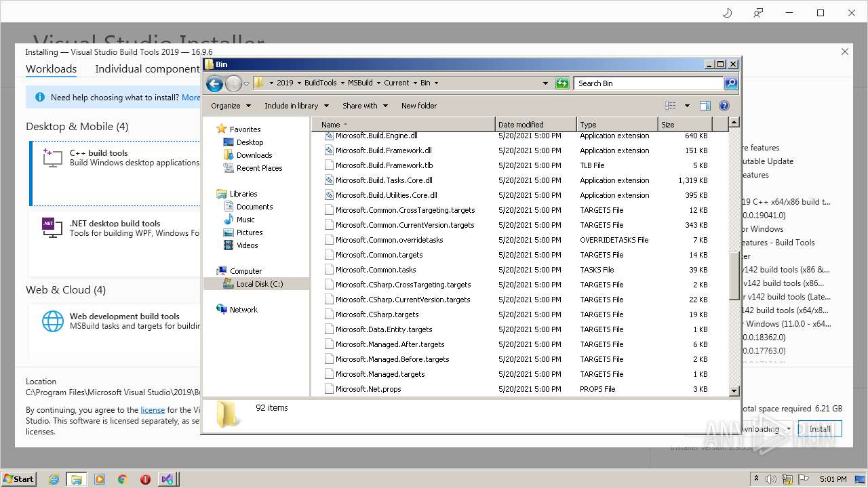This screenshot has width=868, height=488.
Task: Open the file explorer taskbar icon
Action: [77, 479]
